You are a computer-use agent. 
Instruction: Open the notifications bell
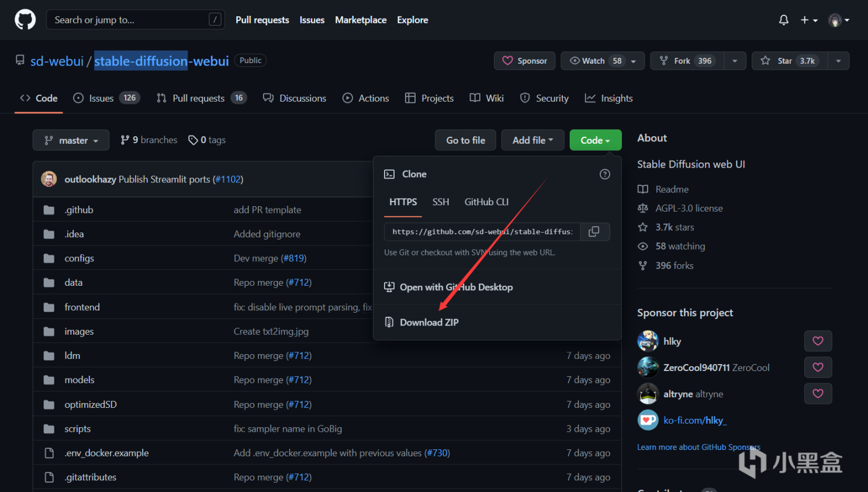[x=784, y=20]
